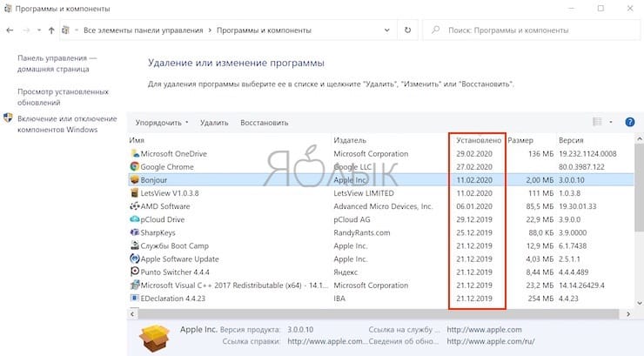This screenshot has width=644, height=356.
Task: Click the Apple Software Update icon
Action: pyautogui.click(x=134, y=259)
